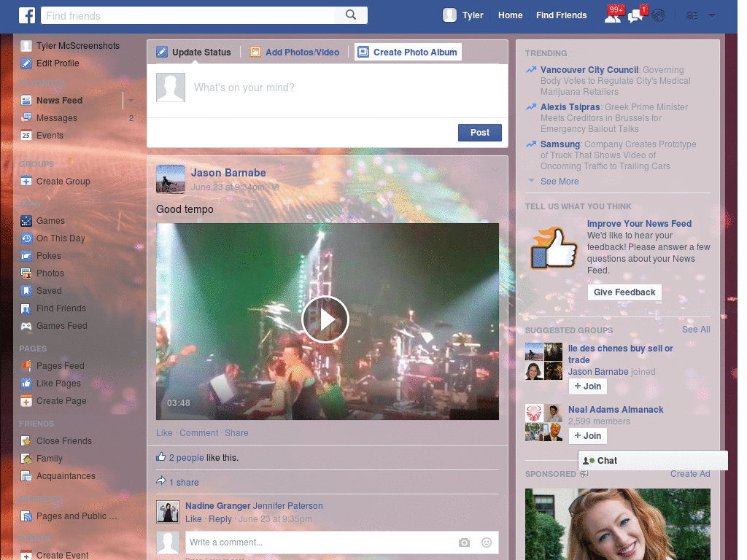Open the Samsung trending topic
This screenshot has height=560, width=747.
(x=560, y=144)
